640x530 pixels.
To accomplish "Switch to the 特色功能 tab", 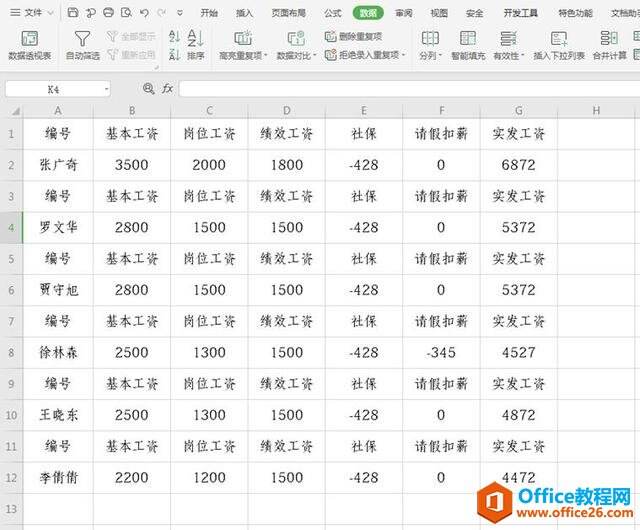I will coord(576,13).
